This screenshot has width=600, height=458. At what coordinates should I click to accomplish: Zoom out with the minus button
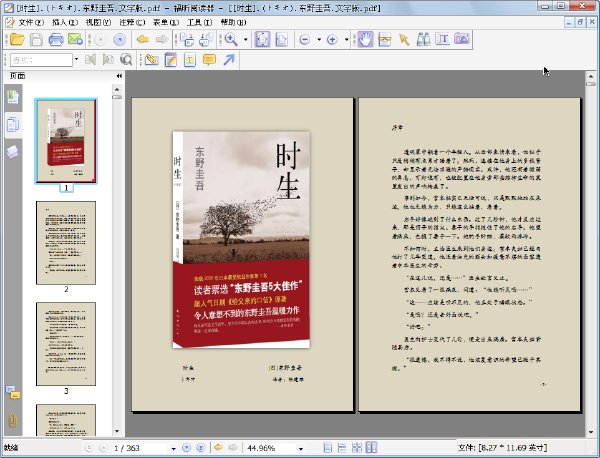305,39
